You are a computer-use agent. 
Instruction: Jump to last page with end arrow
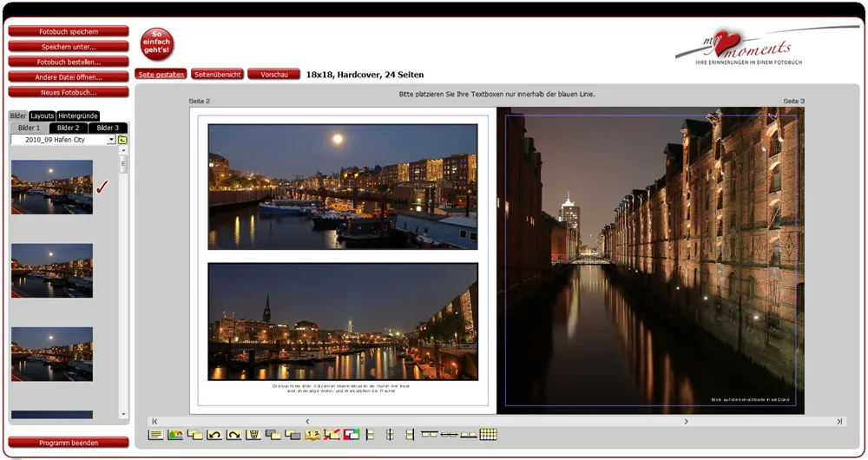point(838,421)
